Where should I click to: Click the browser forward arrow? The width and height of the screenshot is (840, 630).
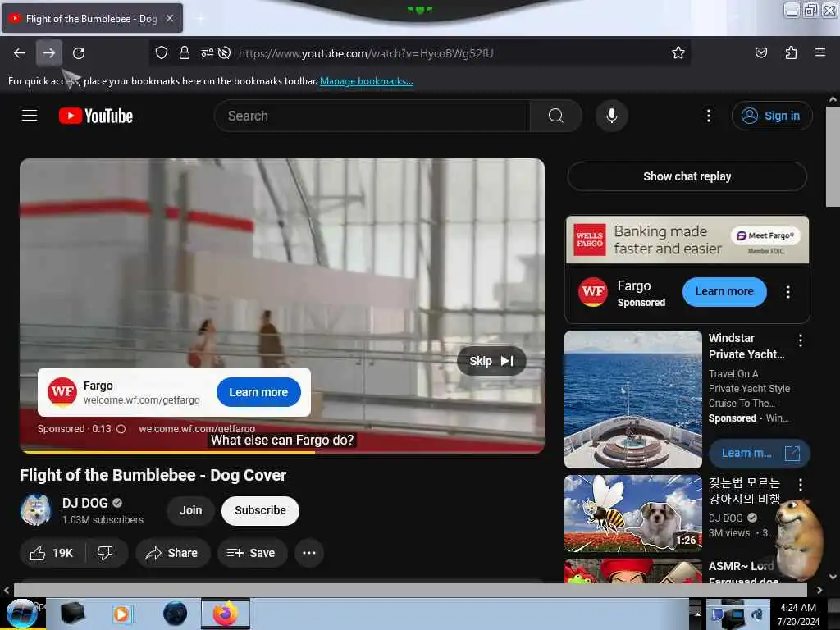point(48,53)
